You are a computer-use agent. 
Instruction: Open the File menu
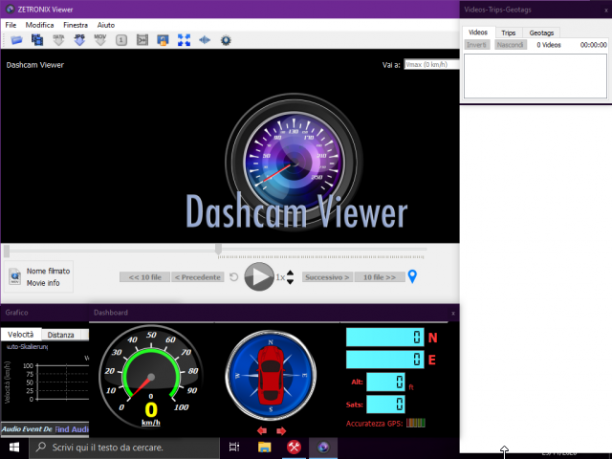pos(11,25)
